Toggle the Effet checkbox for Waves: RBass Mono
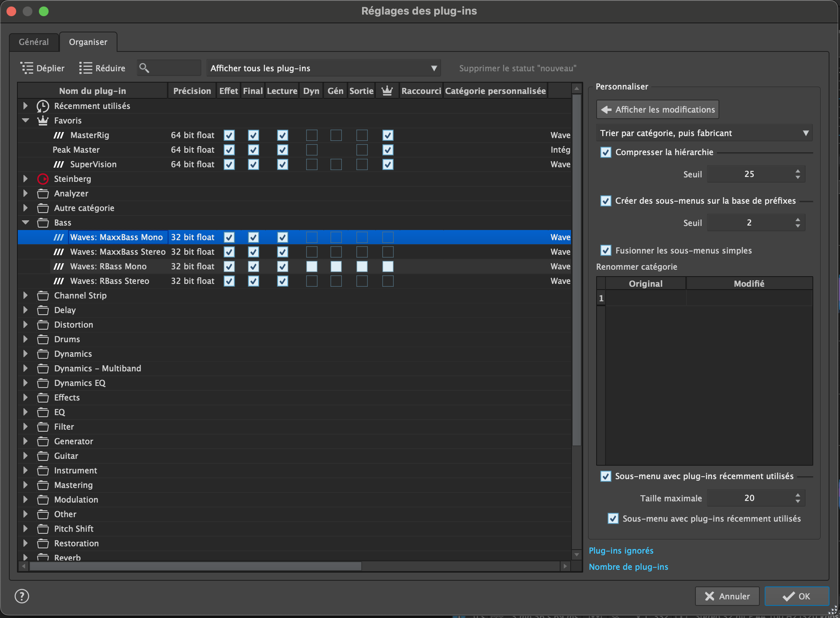Screen dimensions: 840x618 coord(229,266)
